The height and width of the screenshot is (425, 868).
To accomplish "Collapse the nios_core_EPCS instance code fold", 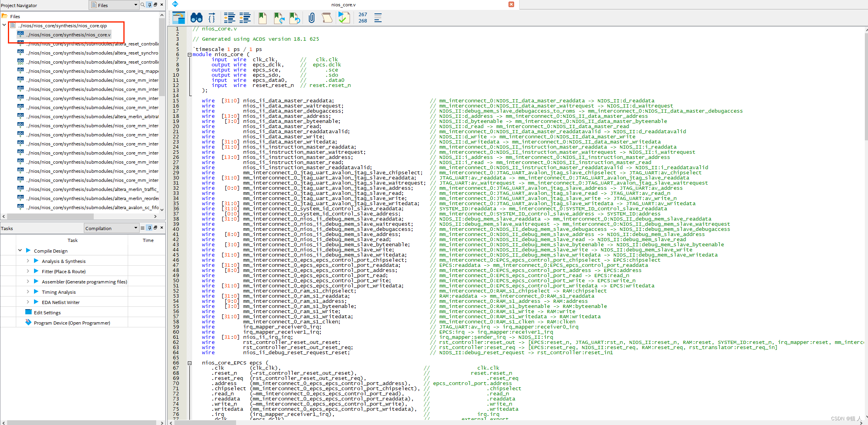I will 189,363.
